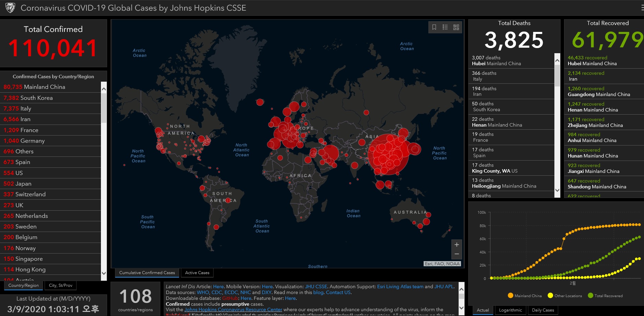
Task: Select Guangdong 1,260 recovered entry
Action: pos(604,92)
